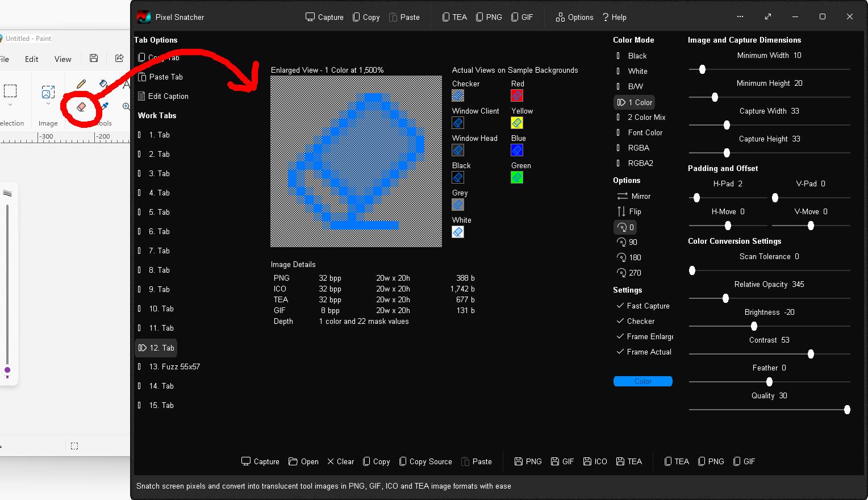Click the blue Color swatch button

tap(642, 381)
